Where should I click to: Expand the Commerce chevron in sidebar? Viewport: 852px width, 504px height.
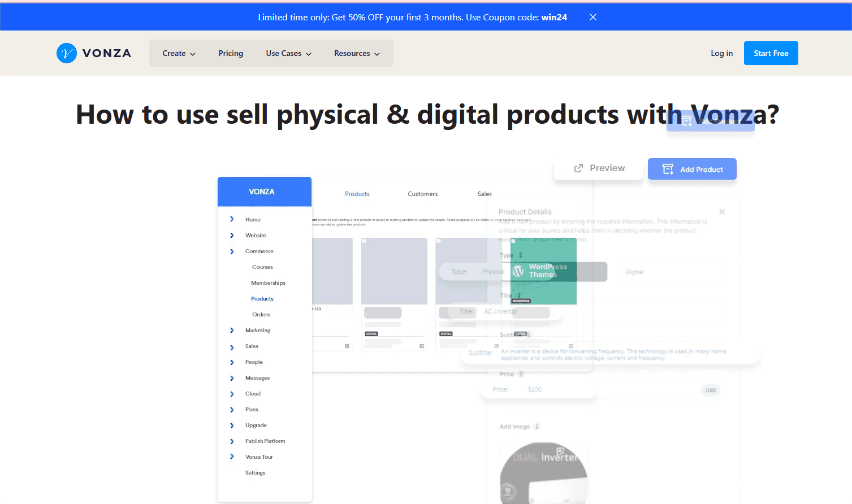click(x=232, y=251)
